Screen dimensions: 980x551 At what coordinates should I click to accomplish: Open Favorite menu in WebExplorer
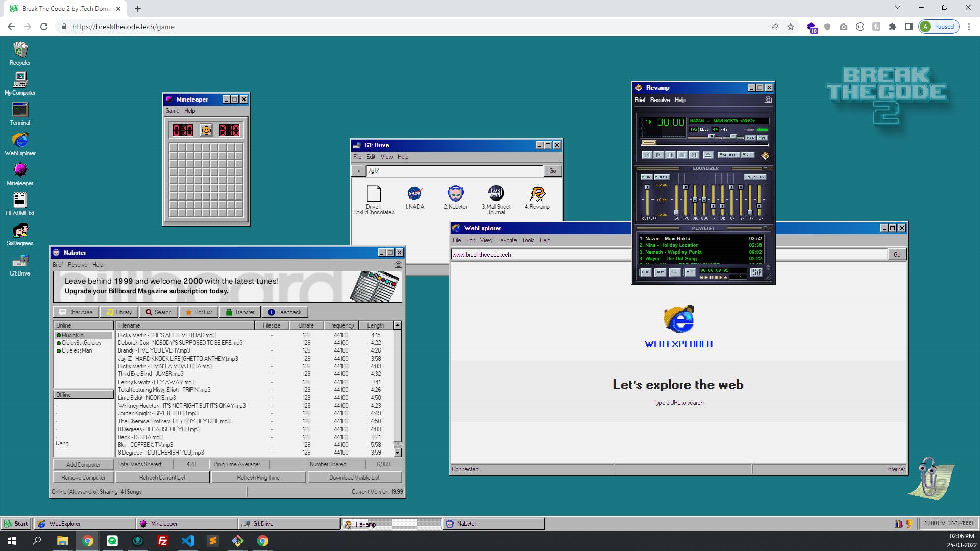click(506, 240)
